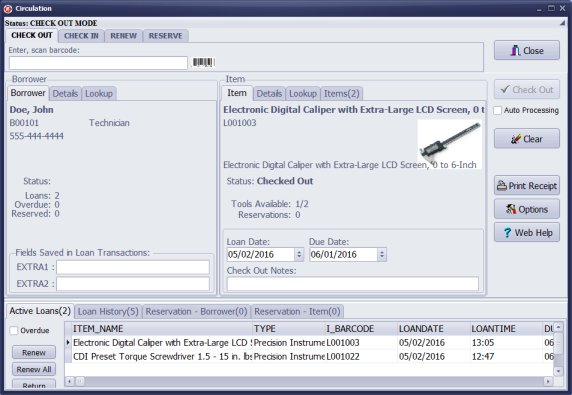Click the row indicator arrow of caliper row
Image resolution: width=572 pixels, height=395 pixels.
pos(68,342)
